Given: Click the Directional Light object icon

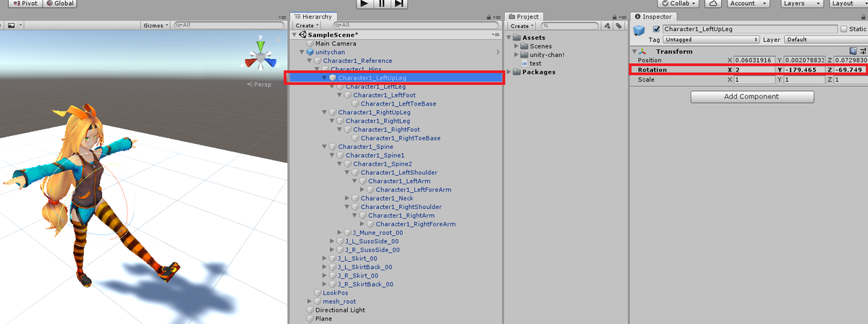Looking at the screenshot, I should pos(310,310).
